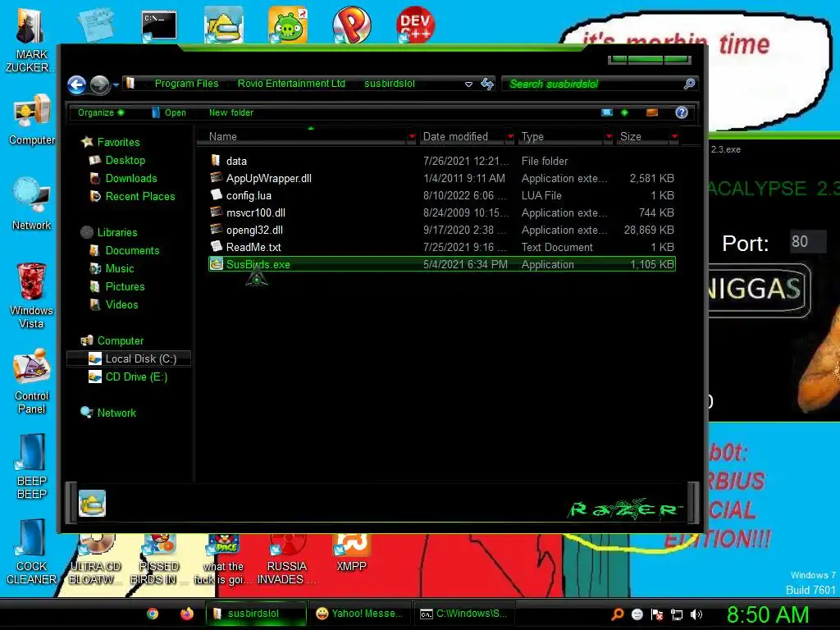This screenshot has width=840, height=630.
Task: Change your view with the view icon
Action: point(606,112)
